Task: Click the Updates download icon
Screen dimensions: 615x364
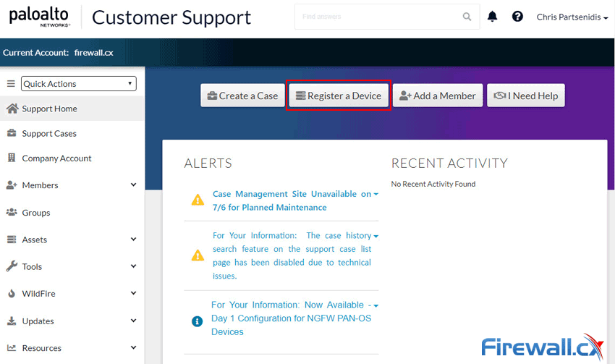Action: point(12,321)
